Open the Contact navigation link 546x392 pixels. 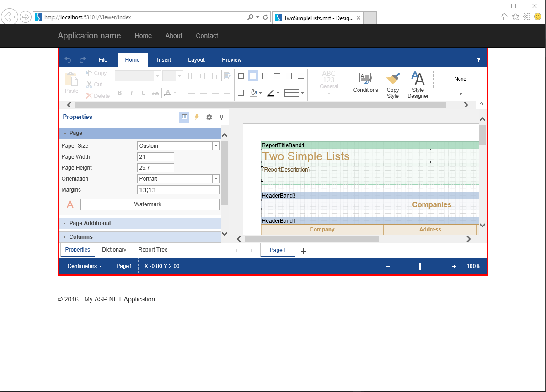tap(207, 36)
